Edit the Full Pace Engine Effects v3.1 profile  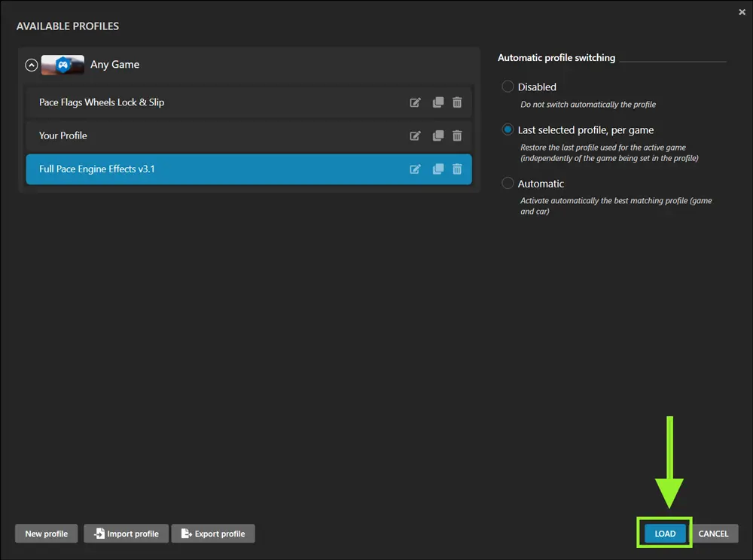click(415, 169)
